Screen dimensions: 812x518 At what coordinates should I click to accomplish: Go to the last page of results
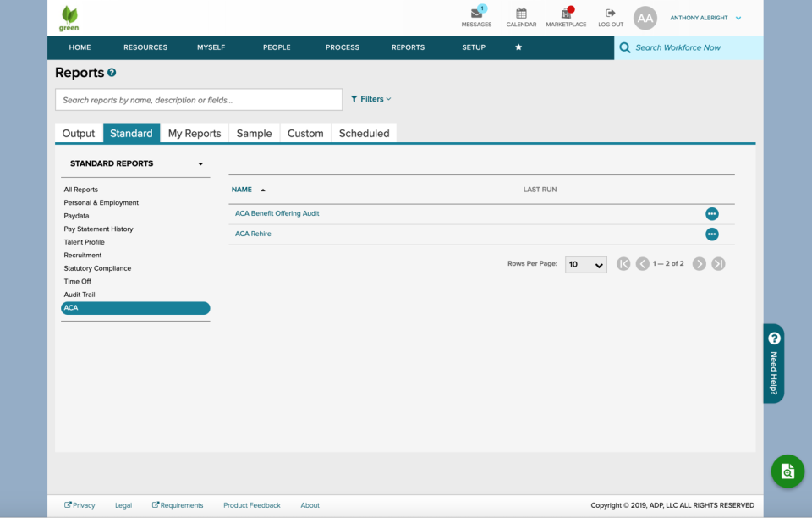click(718, 264)
